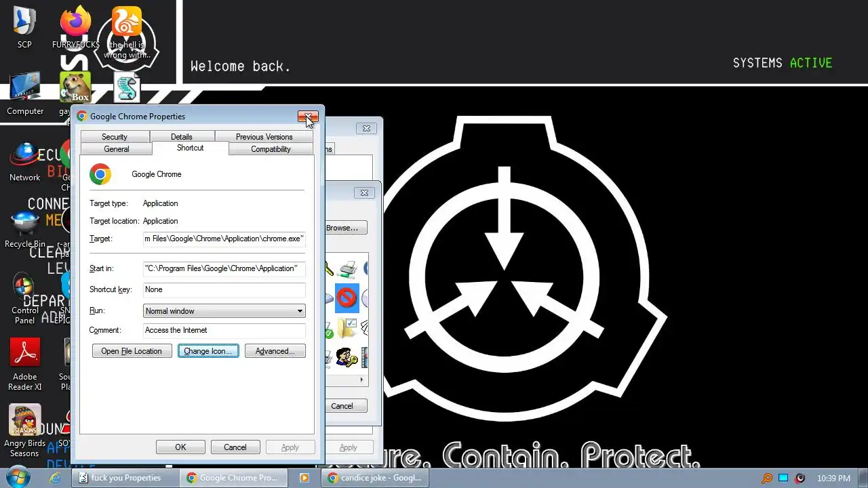This screenshot has width=868, height=488.
Task: Open the media player taskbar icon
Action: point(304,478)
